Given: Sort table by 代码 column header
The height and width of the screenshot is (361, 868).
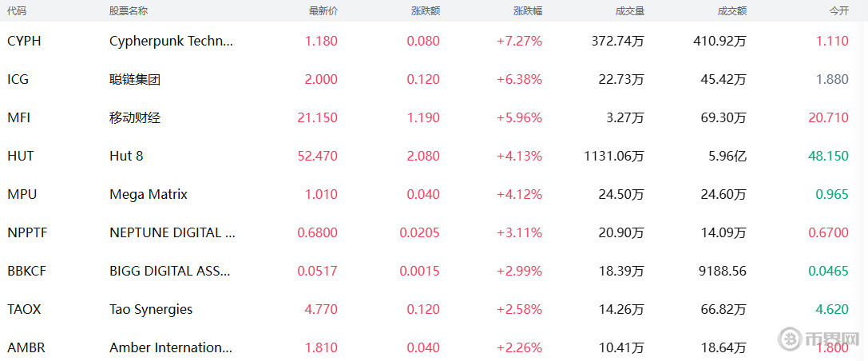Looking at the screenshot, I should point(16,11).
